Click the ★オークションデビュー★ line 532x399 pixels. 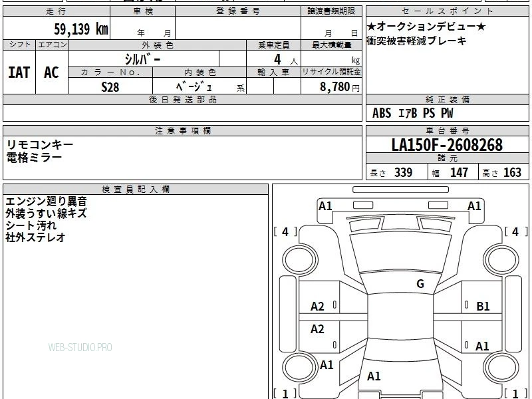426,26
